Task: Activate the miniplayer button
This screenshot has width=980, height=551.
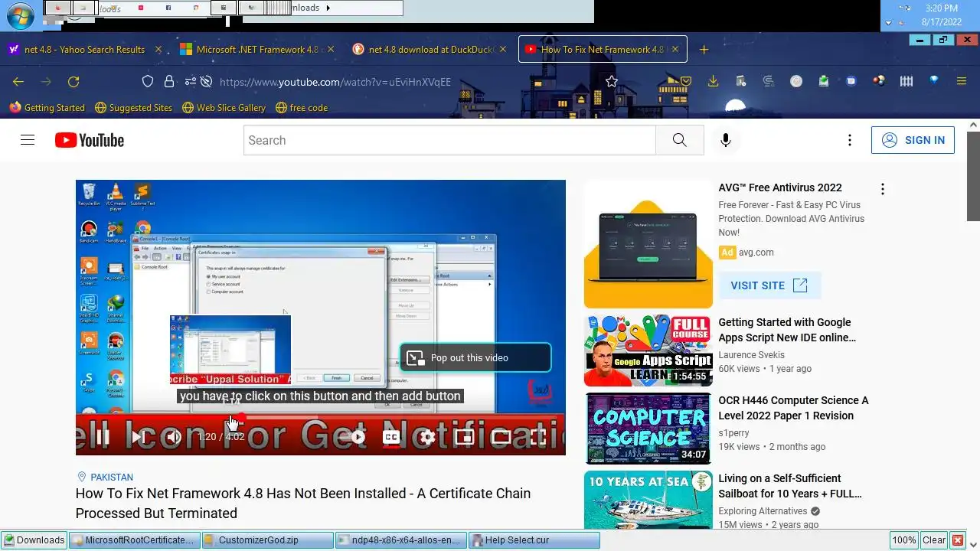Action: tap(464, 437)
